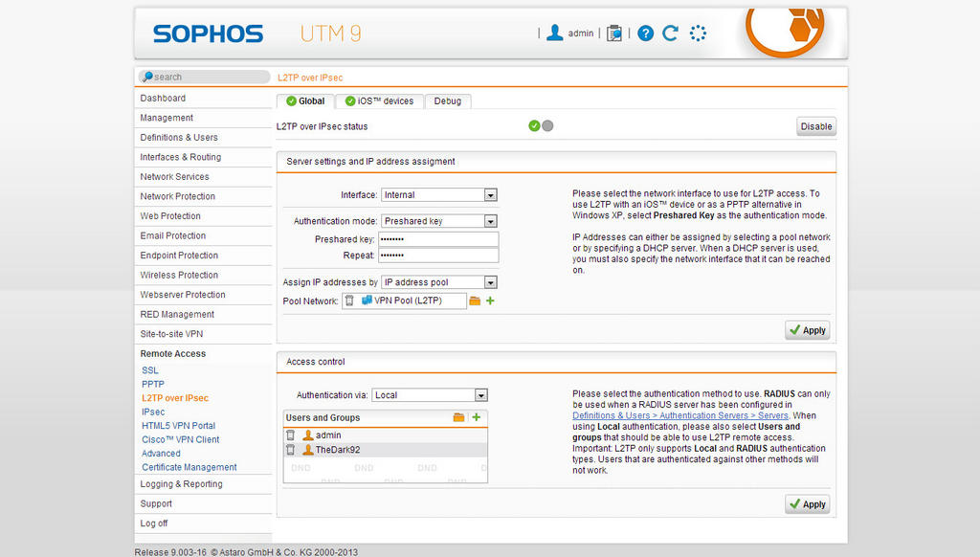
Task: Open the blue help question mark icon
Action: (x=645, y=33)
